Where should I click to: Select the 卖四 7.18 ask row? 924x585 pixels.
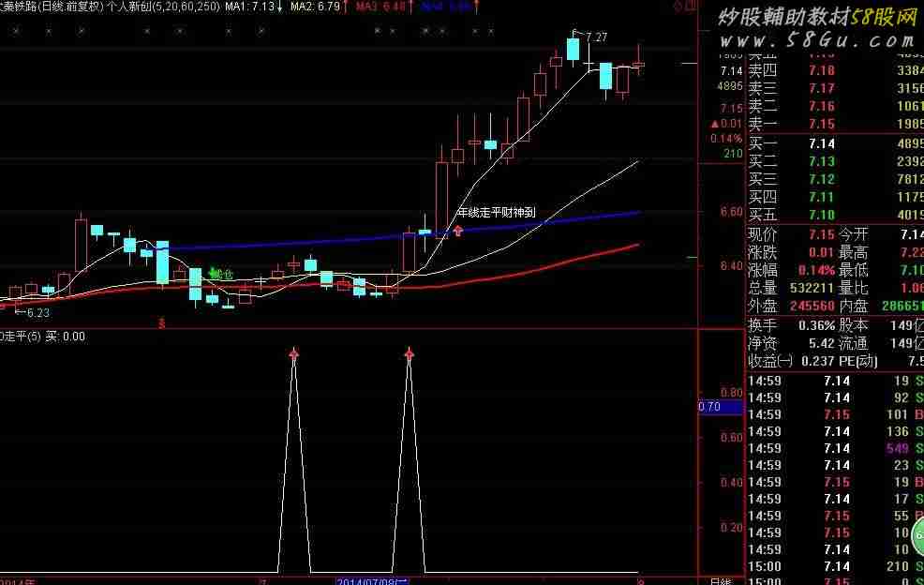pos(835,70)
